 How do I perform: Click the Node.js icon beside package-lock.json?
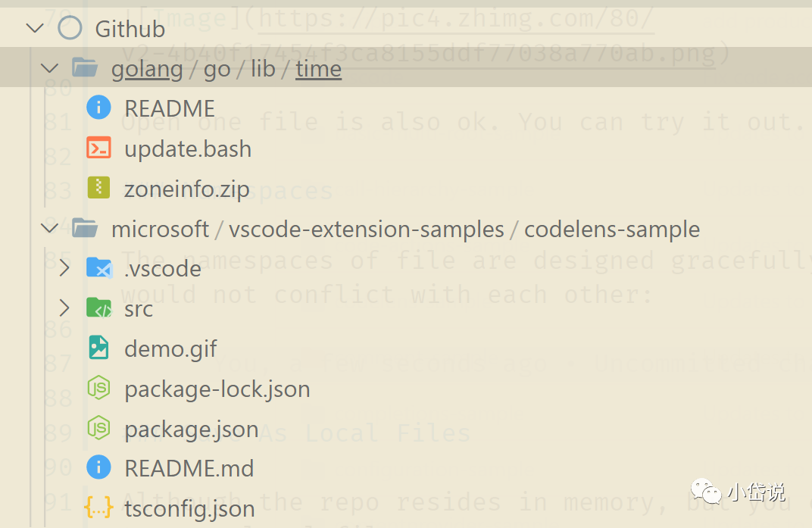point(98,388)
